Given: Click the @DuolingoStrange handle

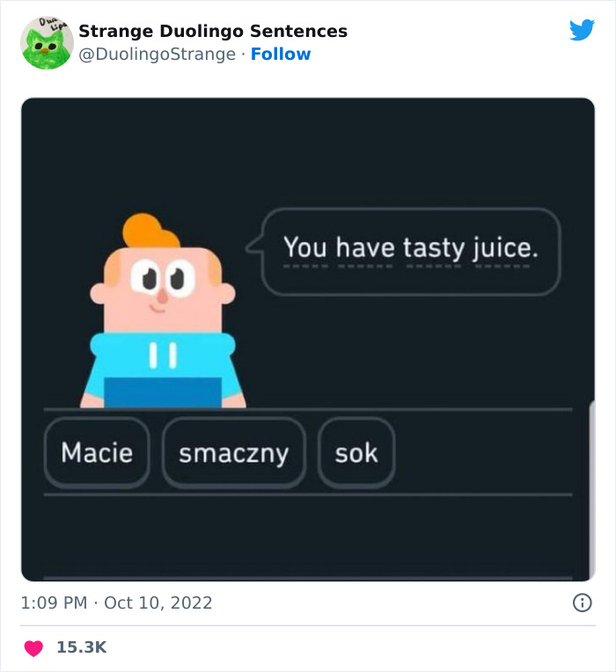Looking at the screenshot, I should 158,55.
